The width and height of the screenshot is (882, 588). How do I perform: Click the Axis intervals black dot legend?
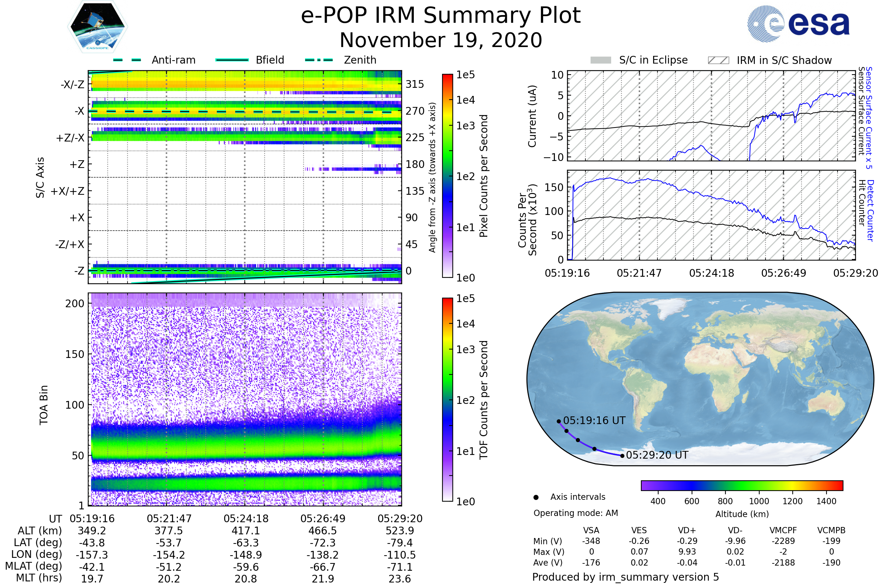536,497
